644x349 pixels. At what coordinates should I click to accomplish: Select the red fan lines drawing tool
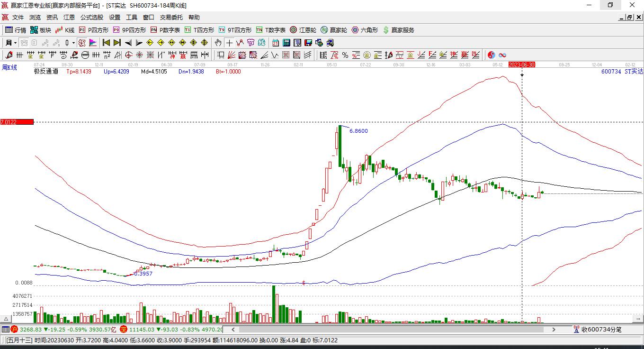click(232, 55)
